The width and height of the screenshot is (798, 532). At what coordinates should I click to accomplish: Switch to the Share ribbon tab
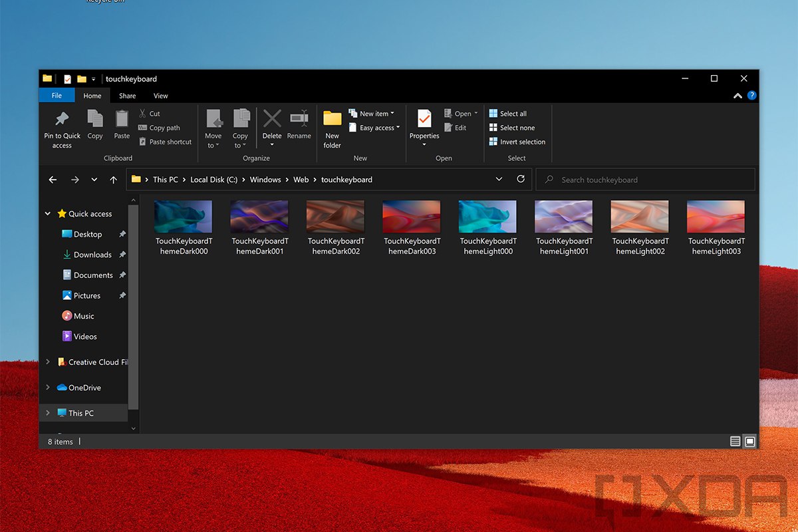point(128,96)
